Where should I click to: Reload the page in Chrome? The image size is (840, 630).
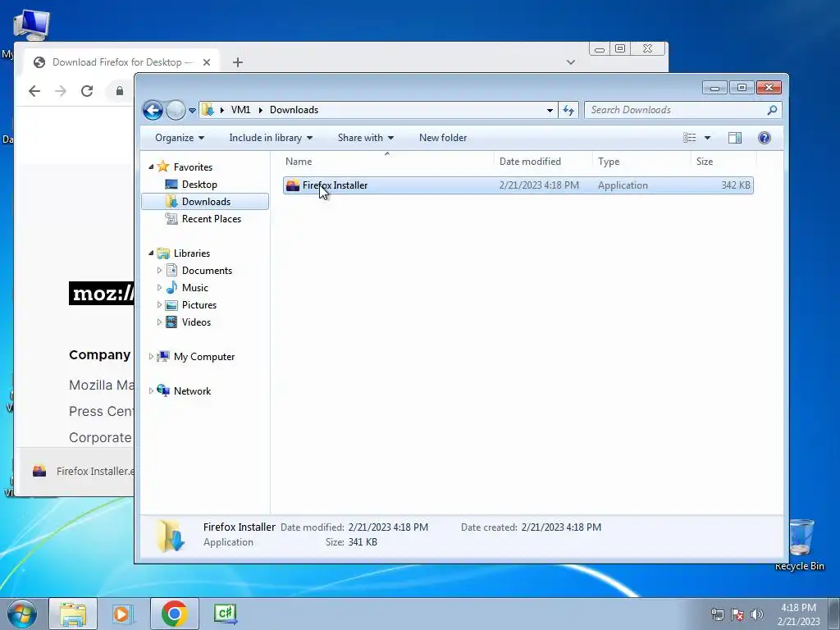click(87, 91)
